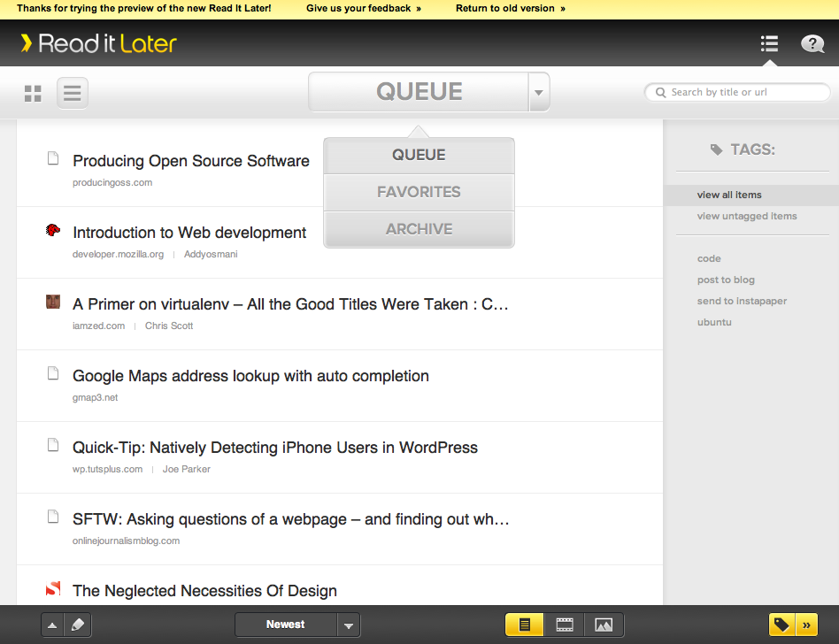Click onlinejournalismblog.com domain text

(127, 540)
